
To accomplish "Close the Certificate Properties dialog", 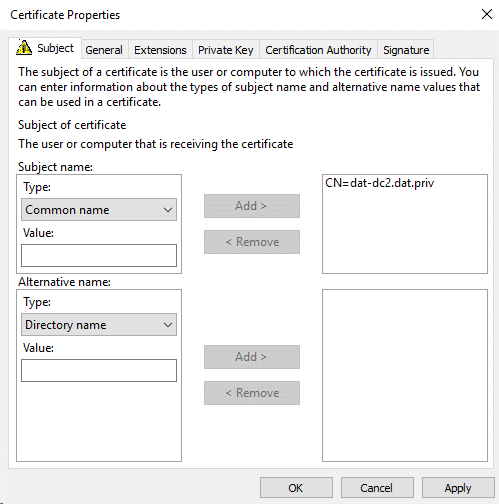I will [487, 14].
